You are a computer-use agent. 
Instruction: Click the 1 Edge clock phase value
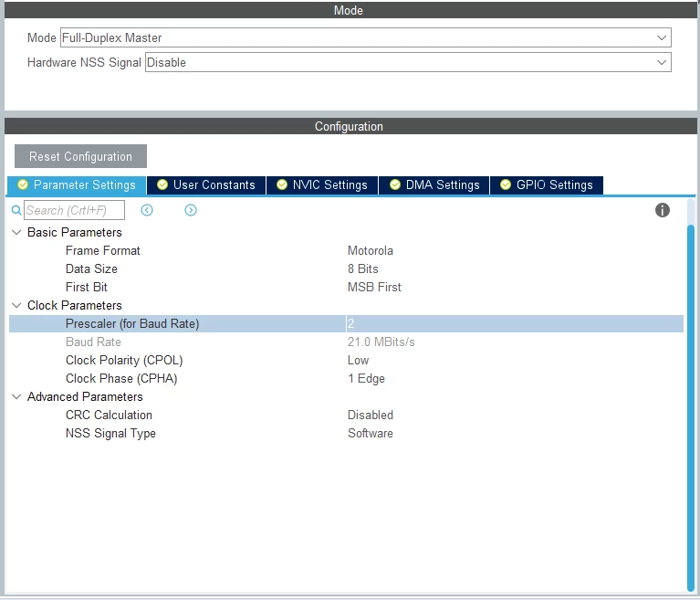pyautogui.click(x=366, y=379)
